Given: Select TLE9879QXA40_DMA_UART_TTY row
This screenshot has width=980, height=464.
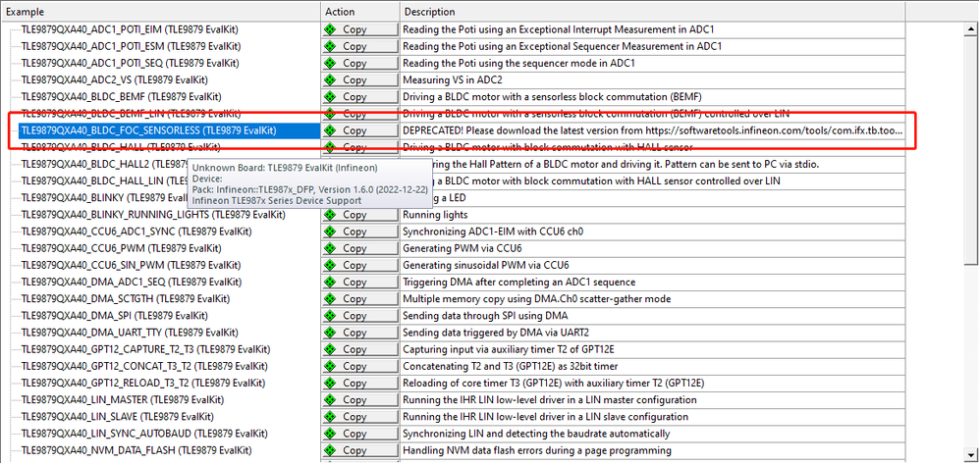Looking at the screenshot, I should pyautogui.click(x=130, y=333).
